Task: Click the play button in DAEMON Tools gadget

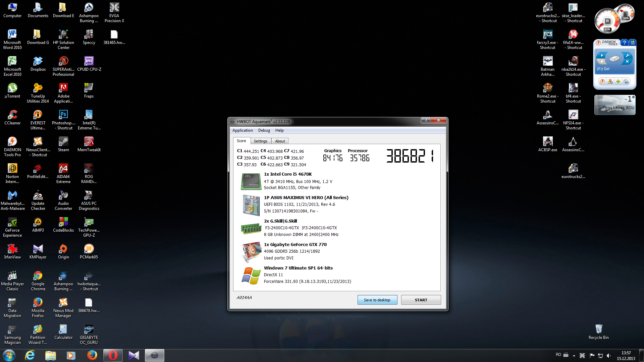Action: 602,55
